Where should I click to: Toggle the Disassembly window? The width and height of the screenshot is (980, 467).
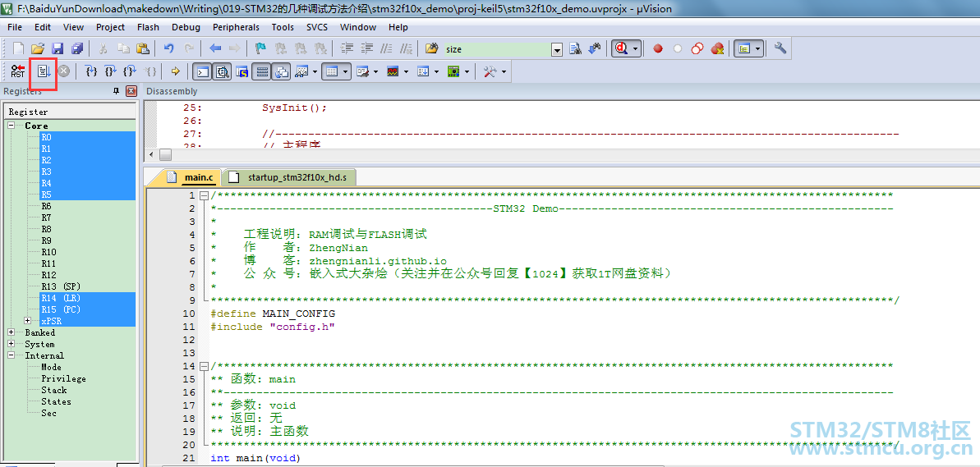[x=222, y=71]
